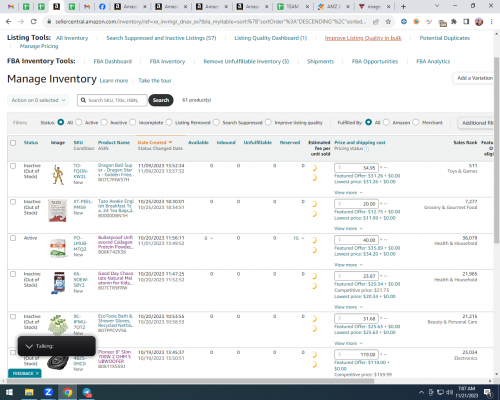Expand View more for Good Day Chocolate row
Image resolution: width=500 pixels, height=400 pixels.
(x=348, y=307)
